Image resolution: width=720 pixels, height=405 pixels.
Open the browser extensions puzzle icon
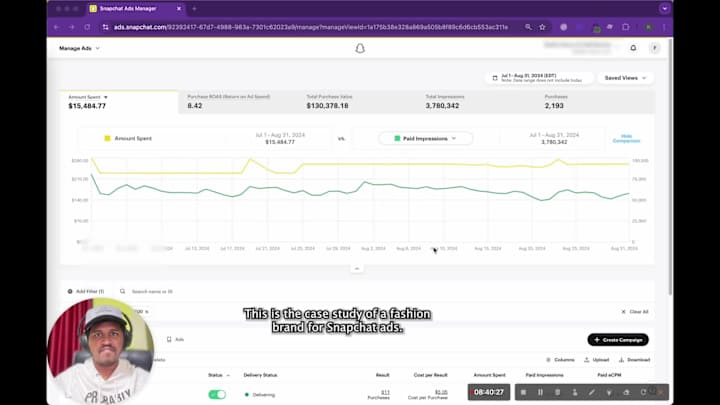[x=625, y=27]
